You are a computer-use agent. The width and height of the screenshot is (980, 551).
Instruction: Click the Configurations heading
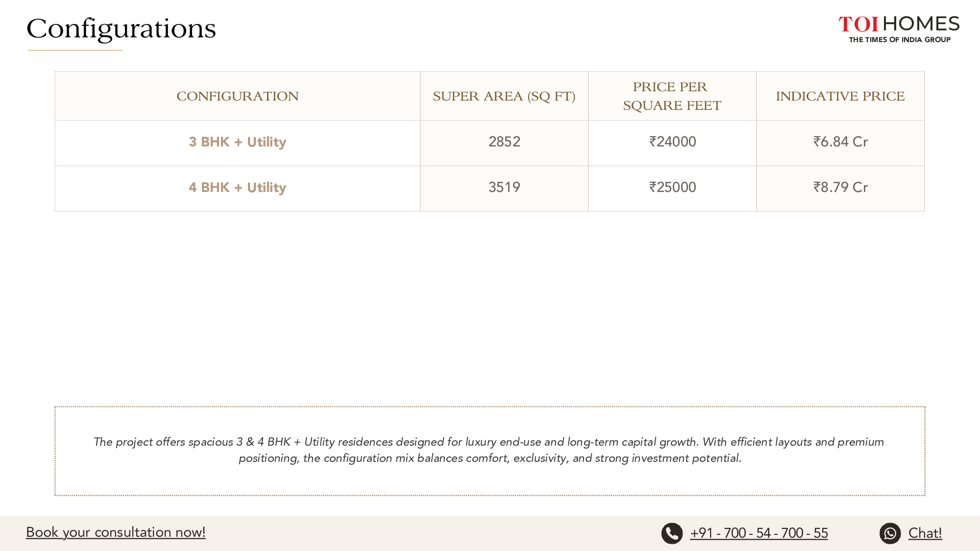pos(121,29)
